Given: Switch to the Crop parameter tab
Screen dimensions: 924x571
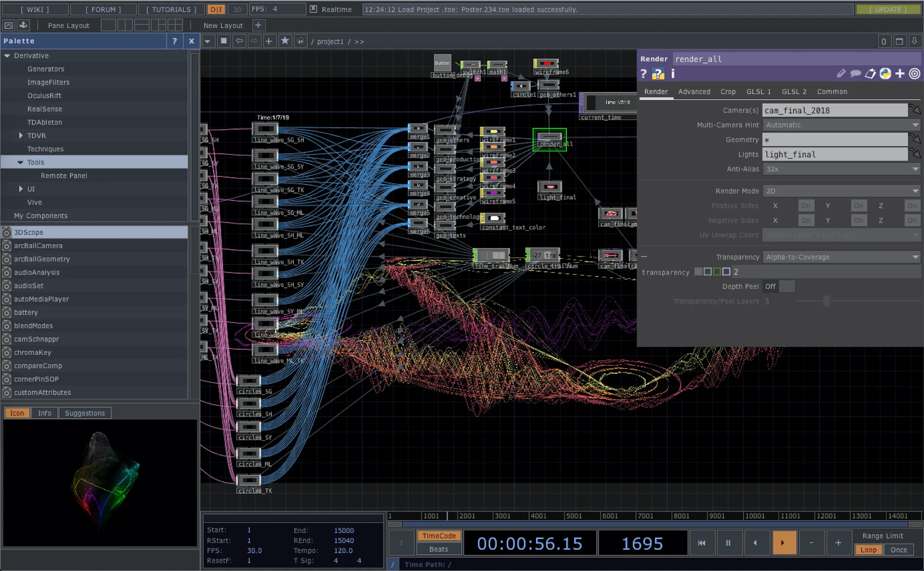Looking at the screenshot, I should pos(728,91).
